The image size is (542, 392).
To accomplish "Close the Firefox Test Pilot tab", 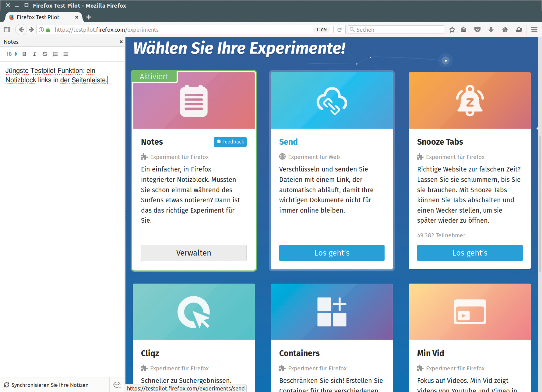I will [x=77, y=17].
